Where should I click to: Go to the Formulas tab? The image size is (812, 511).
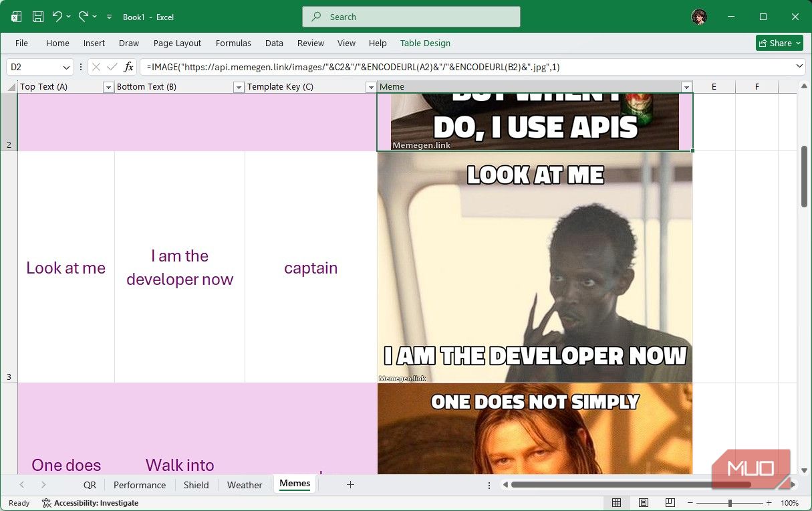(233, 43)
